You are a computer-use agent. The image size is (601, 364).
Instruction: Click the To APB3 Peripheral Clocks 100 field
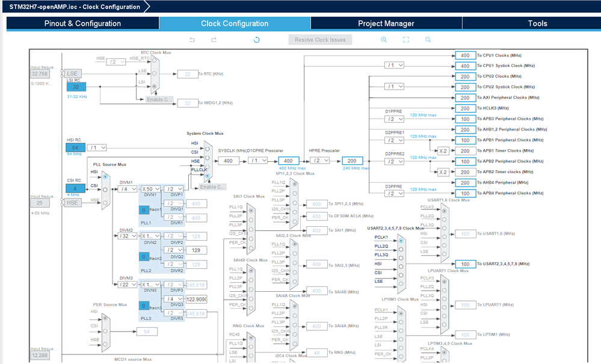[465, 119]
